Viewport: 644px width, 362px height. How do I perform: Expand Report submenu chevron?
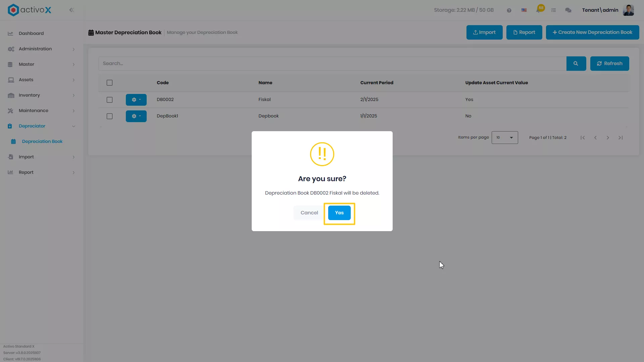pos(73,173)
